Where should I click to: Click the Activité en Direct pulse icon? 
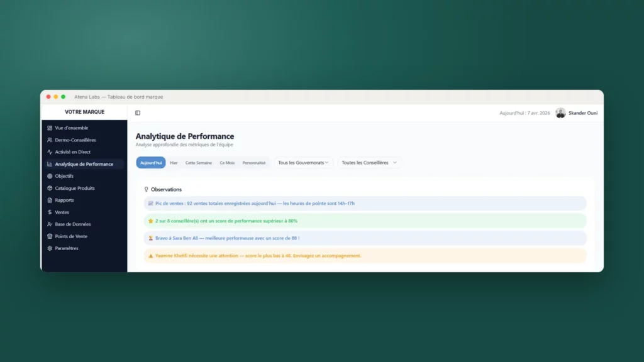(50, 152)
